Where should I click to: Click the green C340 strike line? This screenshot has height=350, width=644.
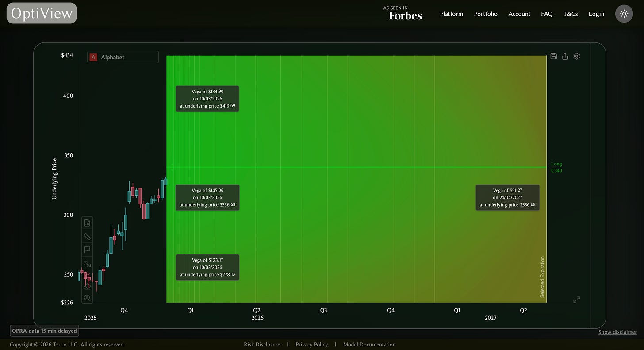click(356, 167)
